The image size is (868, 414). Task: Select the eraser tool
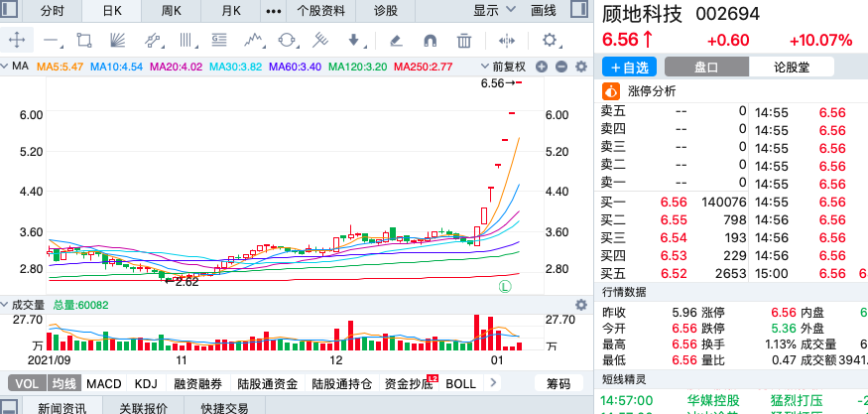(x=395, y=40)
